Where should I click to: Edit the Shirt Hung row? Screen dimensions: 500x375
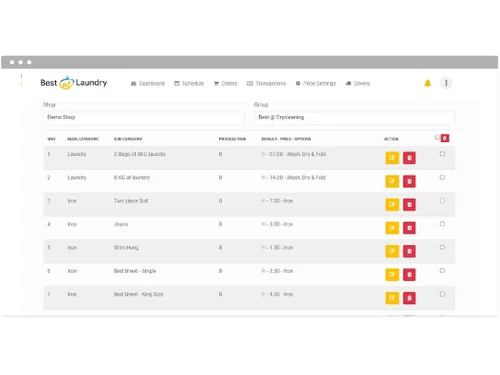pos(392,251)
